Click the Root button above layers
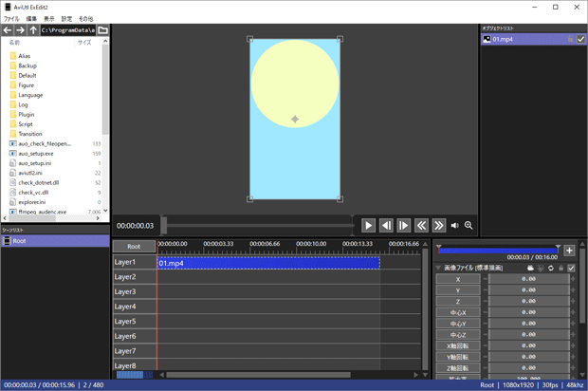The width and height of the screenshot is (588, 391). pos(134,247)
